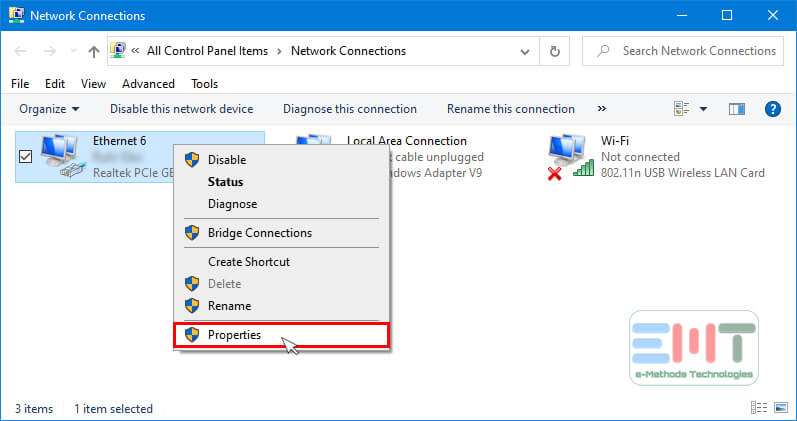This screenshot has width=797, height=421.
Task: Click the Back navigation arrow
Action: 20,51
